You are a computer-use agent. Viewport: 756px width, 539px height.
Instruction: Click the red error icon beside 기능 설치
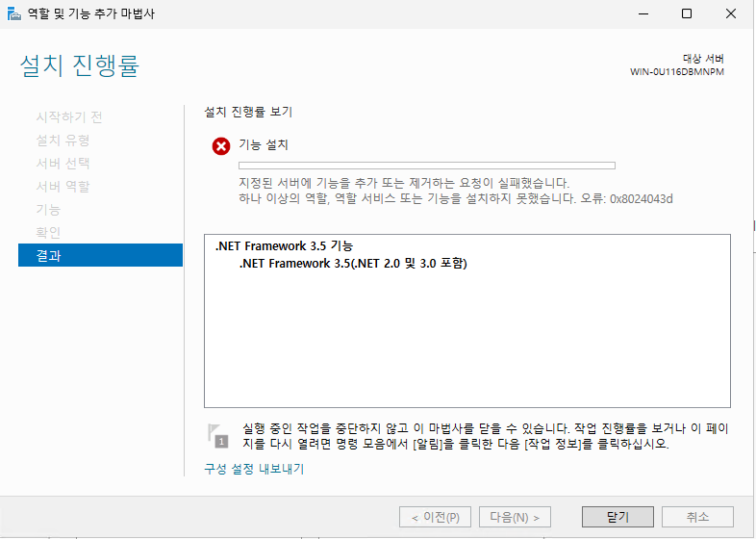click(x=221, y=145)
